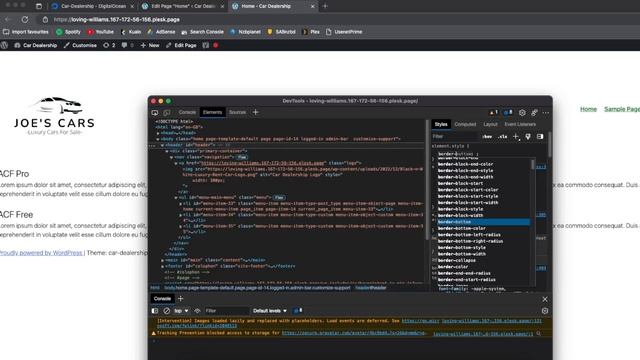Open DevTools more options ellipsis menu
The image size is (640, 360).
546,112
